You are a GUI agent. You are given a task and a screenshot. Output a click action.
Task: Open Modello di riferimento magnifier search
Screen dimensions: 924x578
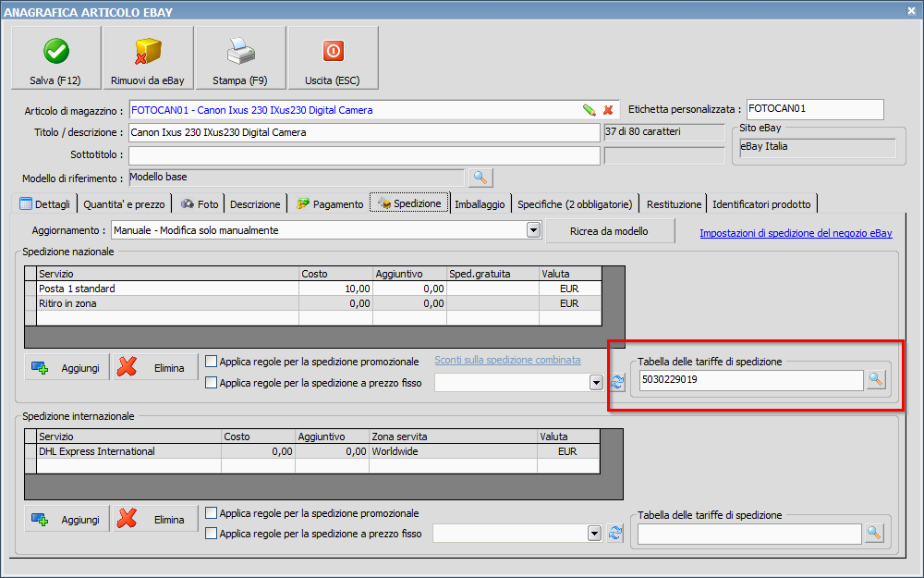pos(480,178)
